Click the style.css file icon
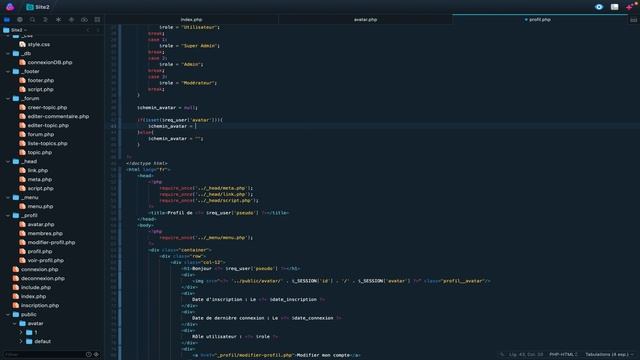The image size is (640, 360). tap(22, 44)
